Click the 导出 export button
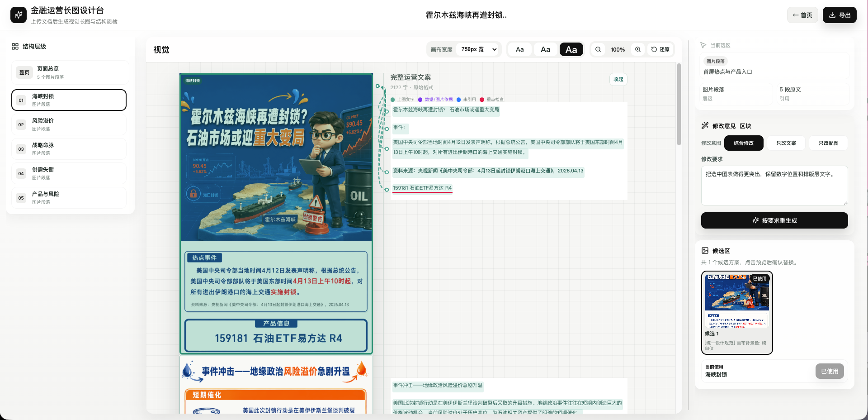 coord(840,15)
